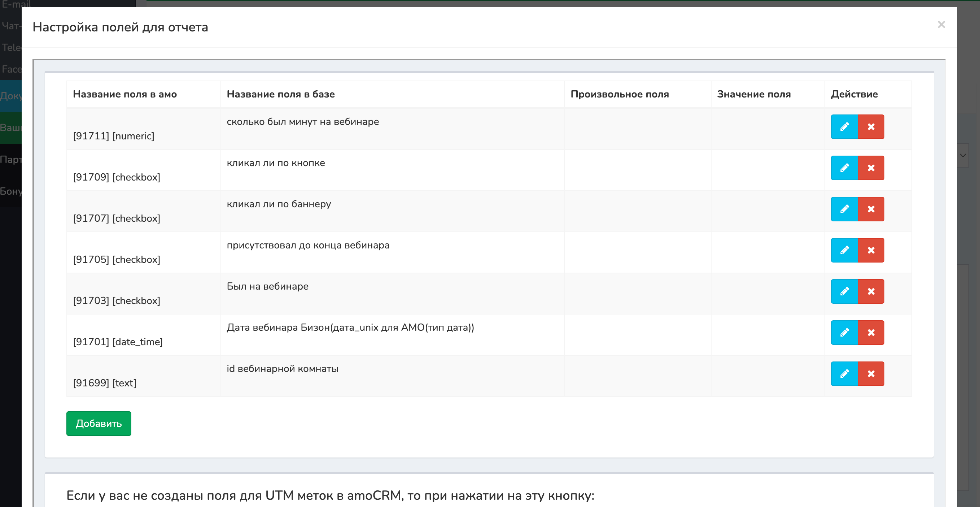This screenshot has height=507, width=980.
Task: Edit the 'Был на вебинаре' field
Action: (x=844, y=291)
